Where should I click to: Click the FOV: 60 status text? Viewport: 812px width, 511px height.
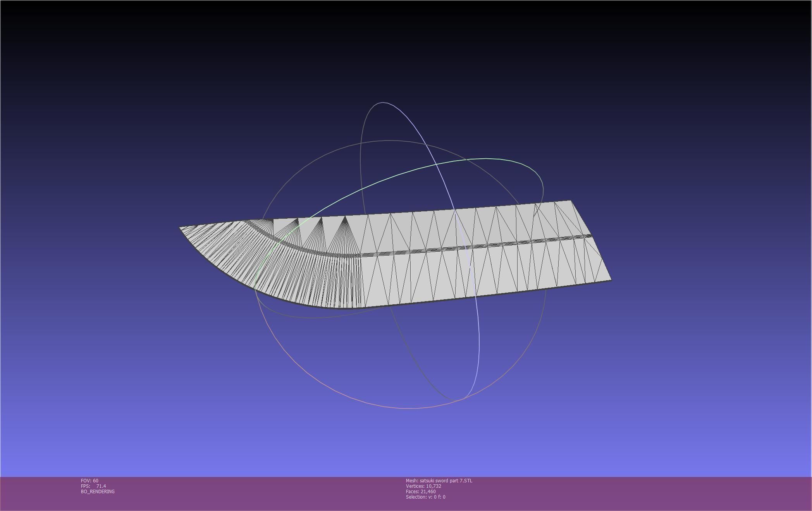point(89,480)
